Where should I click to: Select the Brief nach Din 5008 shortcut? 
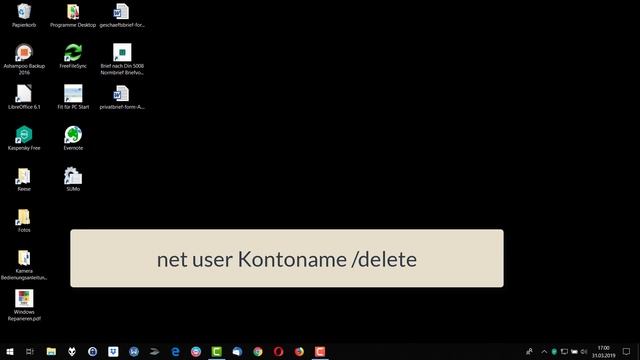[x=122, y=59]
